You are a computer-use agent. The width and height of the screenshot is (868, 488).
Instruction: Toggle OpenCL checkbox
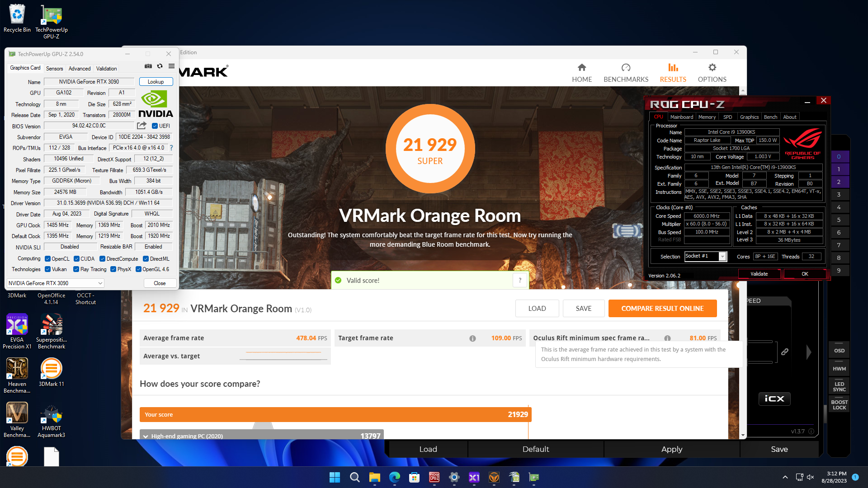tap(47, 259)
